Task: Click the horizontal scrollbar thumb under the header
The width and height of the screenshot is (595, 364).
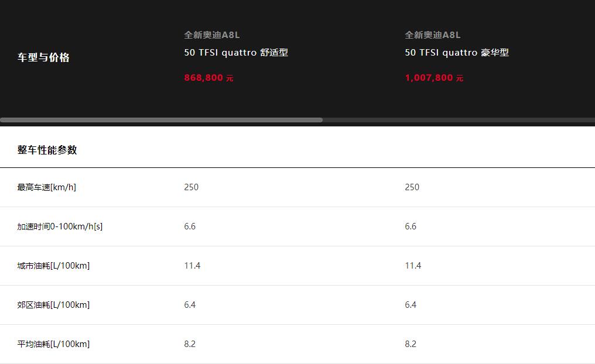Action: [161, 120]
